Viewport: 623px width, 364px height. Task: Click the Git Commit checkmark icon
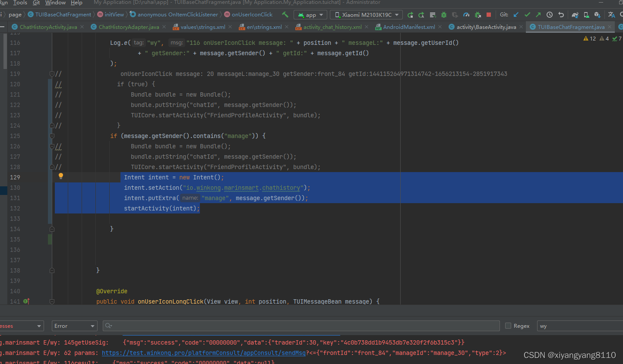tap(527, 15)
